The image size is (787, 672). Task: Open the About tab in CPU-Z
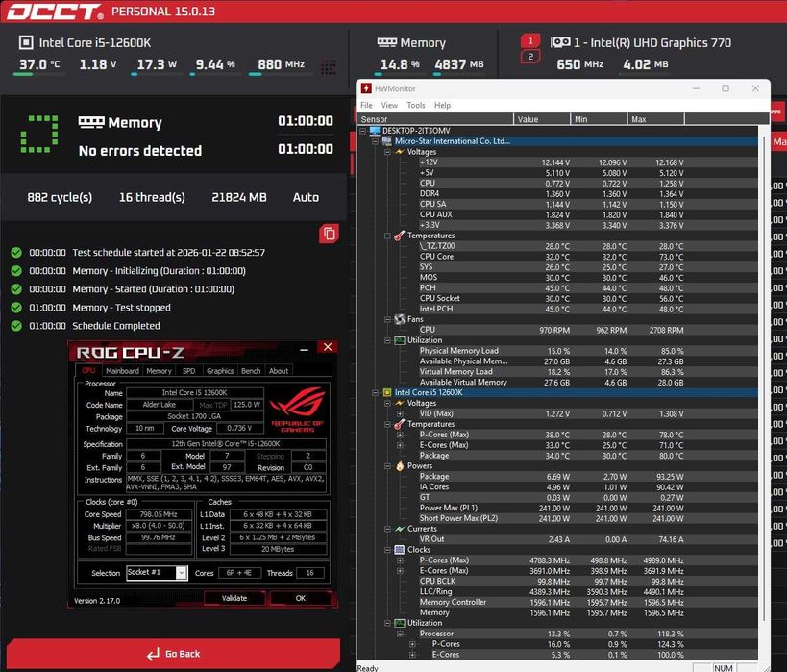[x=279, y=371]
